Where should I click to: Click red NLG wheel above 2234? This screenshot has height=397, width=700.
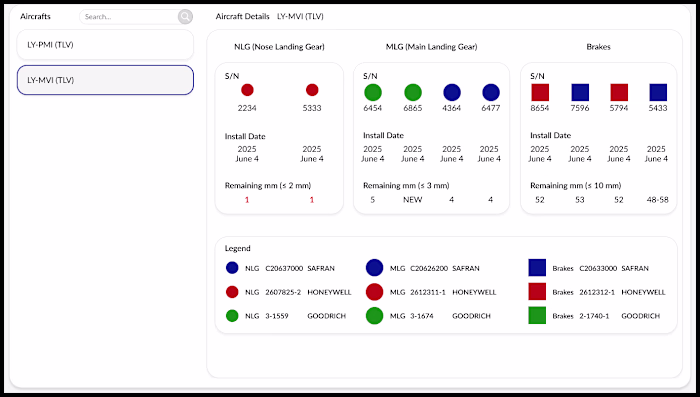click(247, 90)
